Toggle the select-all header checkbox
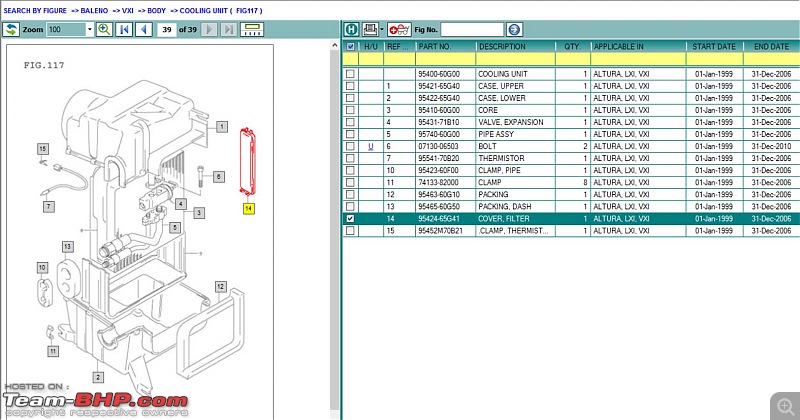 pos(351,46)
